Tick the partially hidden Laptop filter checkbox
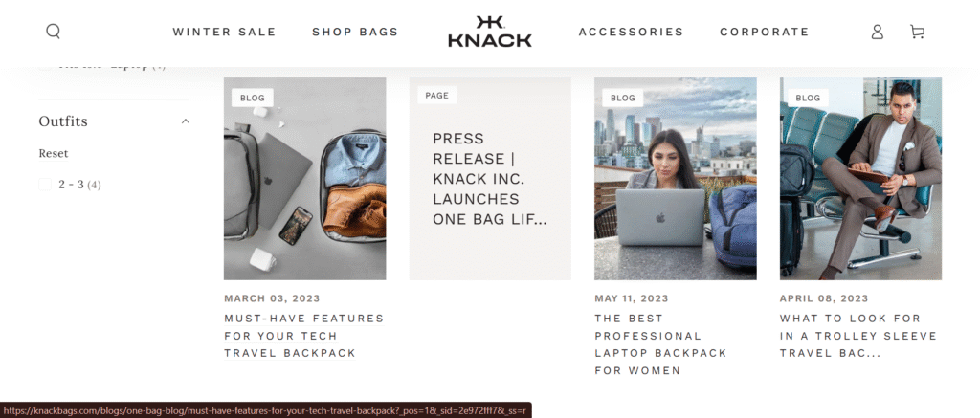 pyautogui.click(x=45, y=65)
